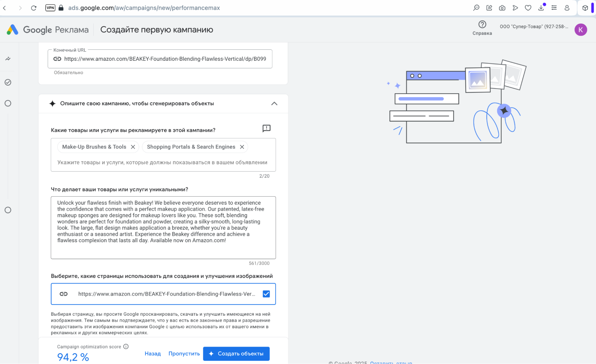The height and width of the screenshot is (364, 596).
Task: Click the Создайте первую кампанию heading
Action: tap(157, 30)
